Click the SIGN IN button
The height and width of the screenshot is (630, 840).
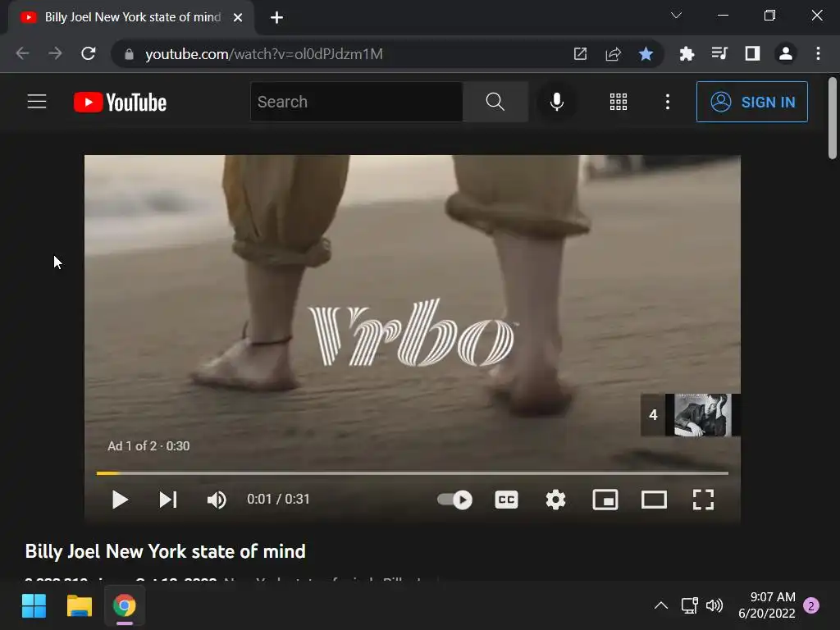(752, 102)
